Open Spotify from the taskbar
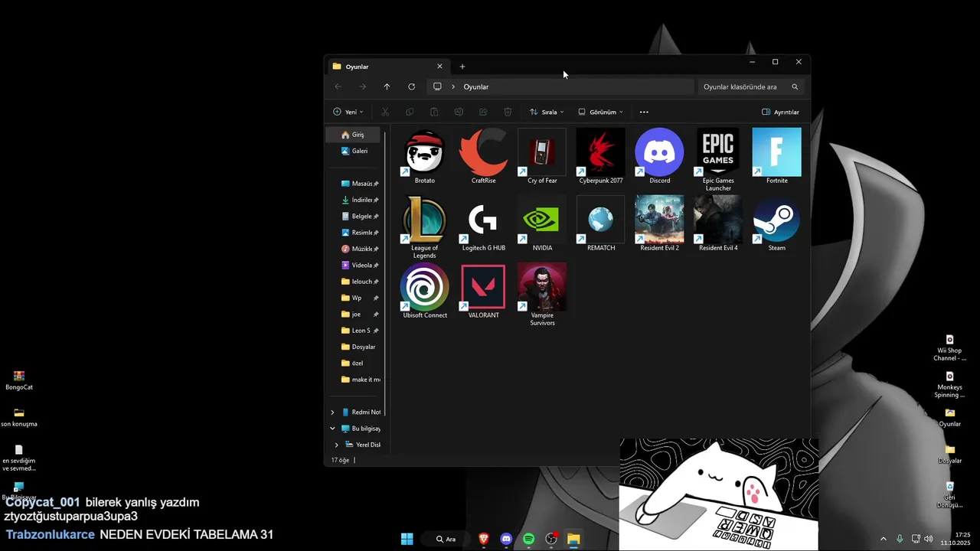980x551 pixels. coord(528,539)
